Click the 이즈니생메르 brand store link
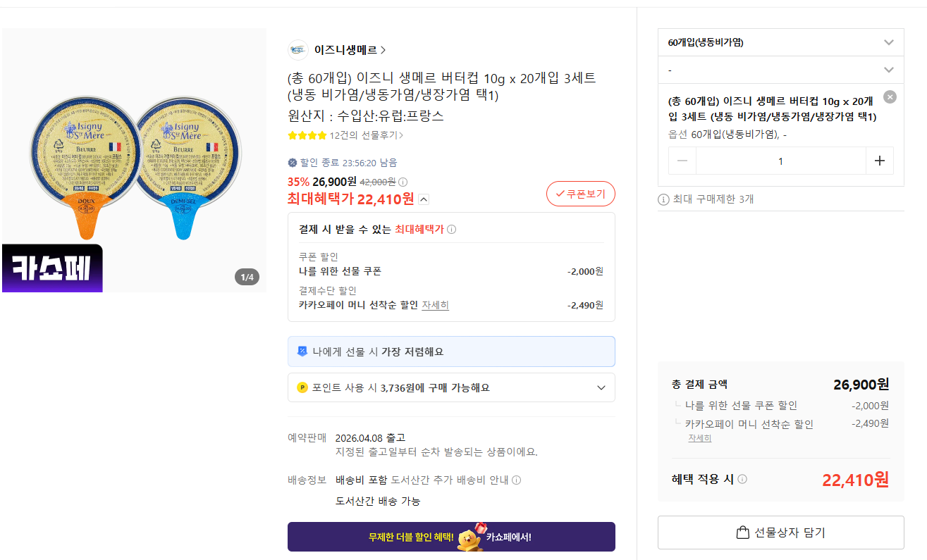 pos(350,50)
